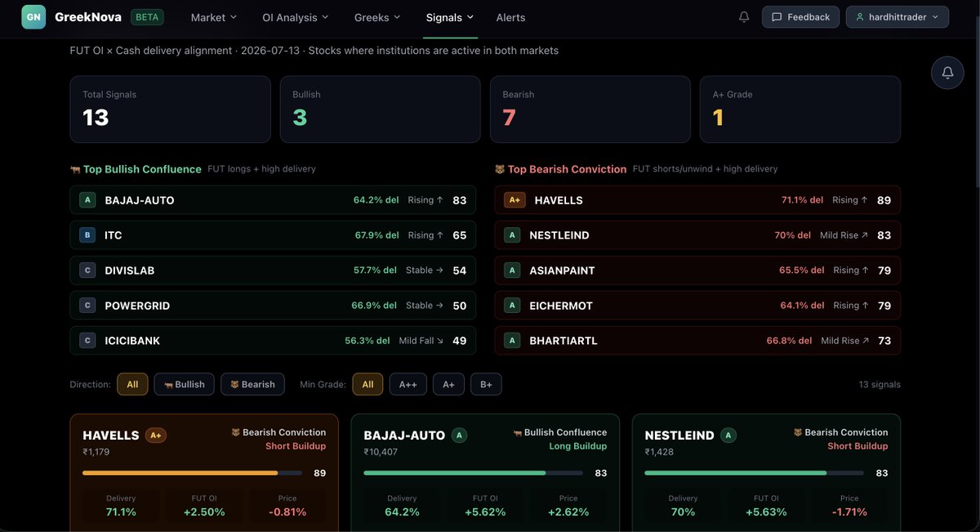980x532 pixels.
Task: Set minimum grade to B+
Action: [x=486, y=384]
